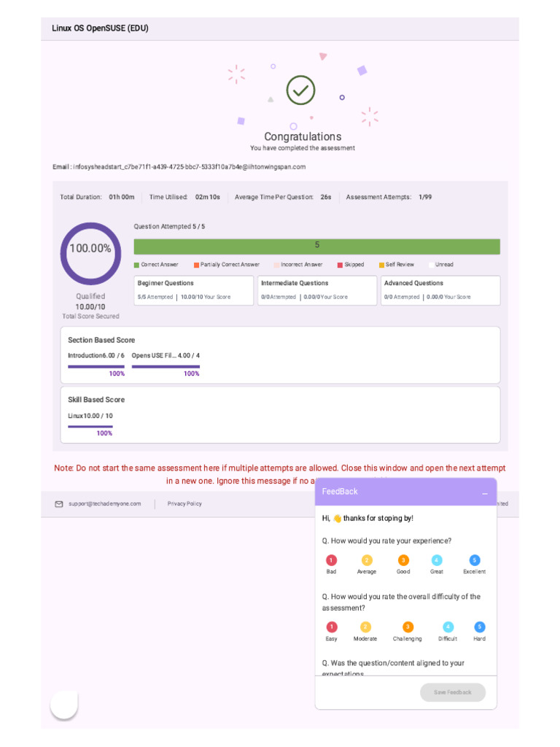Viewport: 560px width, 747px height.
Task: Click the Time Utilised 02m 10s value
Action: (208, 197)
